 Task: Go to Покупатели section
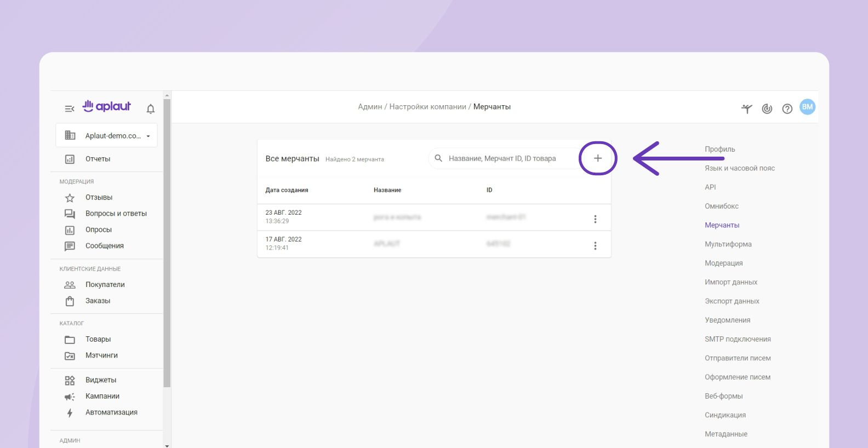(x=105, y=285)
